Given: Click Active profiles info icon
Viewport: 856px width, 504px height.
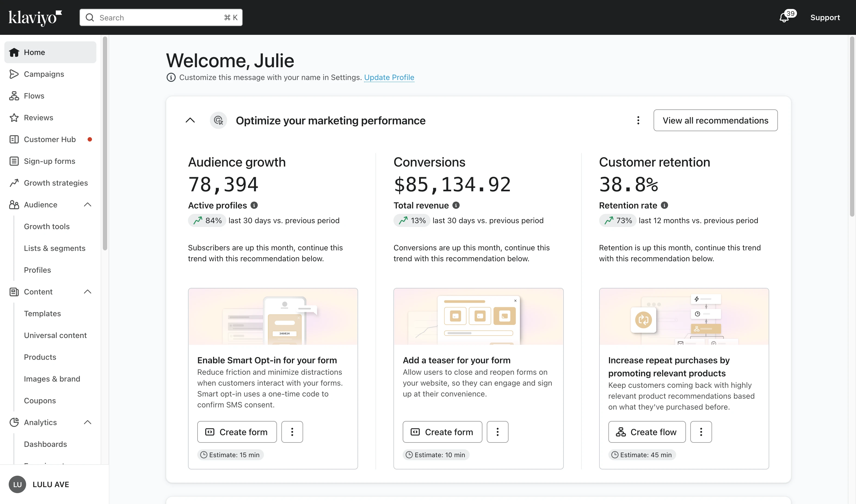Looking at the screenshot, I should [254, 205].
